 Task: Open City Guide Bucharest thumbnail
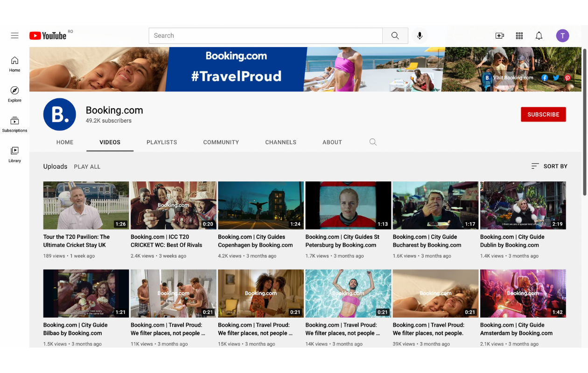pyautogui.click(x=435, y=205)
